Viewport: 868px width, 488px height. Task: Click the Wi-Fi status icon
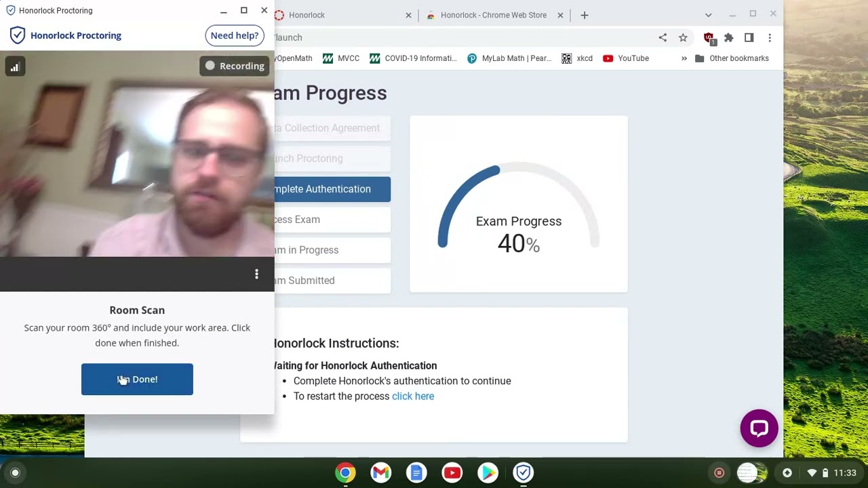tap(812, 473)
